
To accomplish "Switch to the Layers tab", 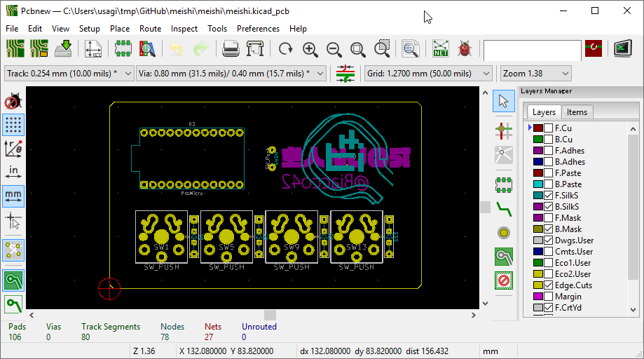I will click(544, 112).
